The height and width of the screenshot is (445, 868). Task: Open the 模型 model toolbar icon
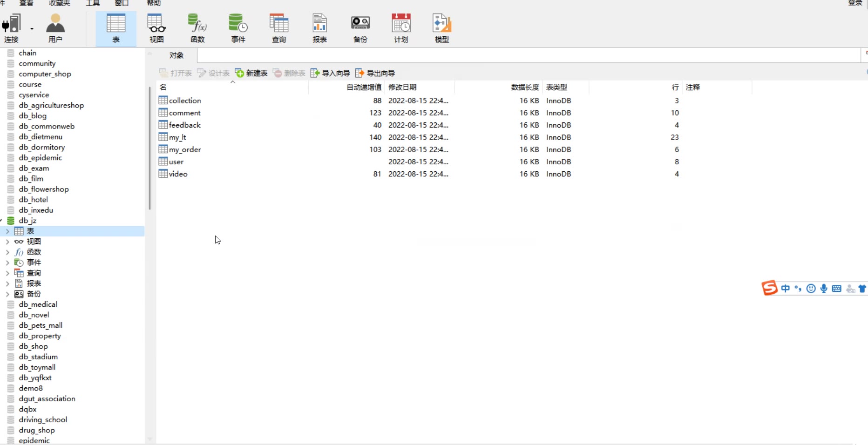[442, 28]
